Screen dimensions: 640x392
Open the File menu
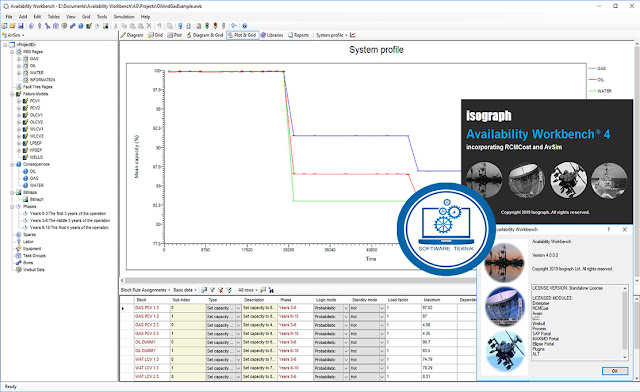[9, 17]
